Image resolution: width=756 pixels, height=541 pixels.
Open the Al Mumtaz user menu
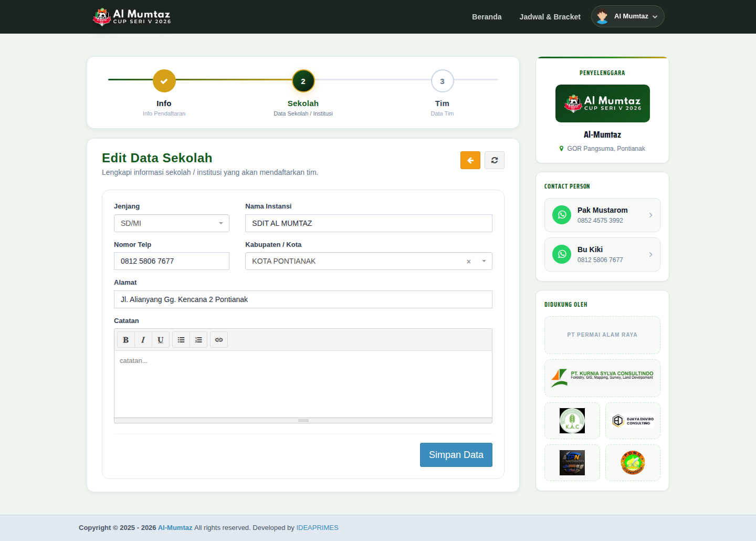pyautogui.click(x=628, y=16)
